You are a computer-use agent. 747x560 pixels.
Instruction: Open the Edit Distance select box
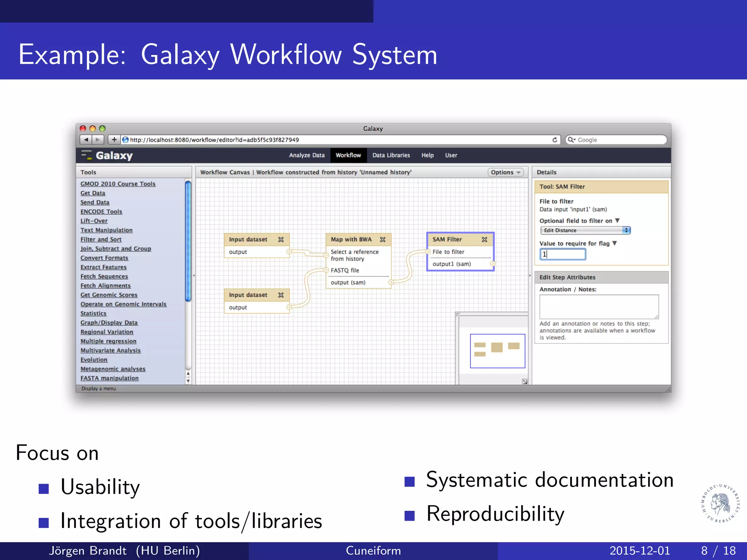pos(585,230)
